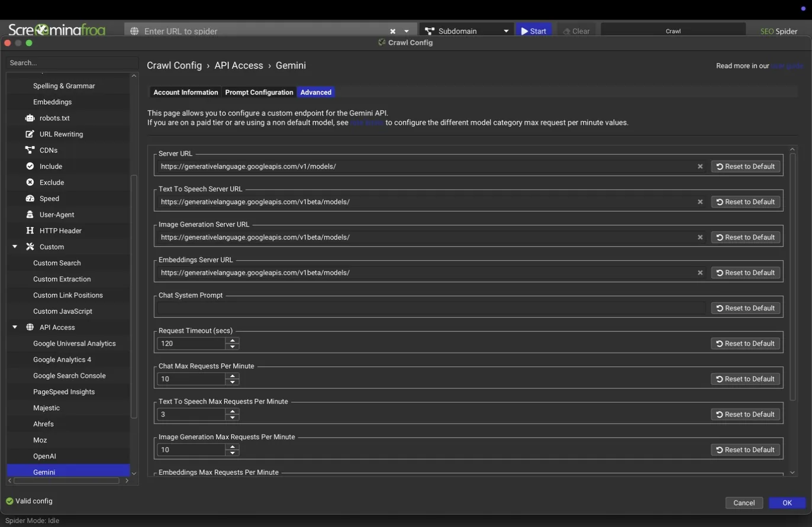Decrease Chat Max Requests Per Minute
Viewport: 812px width, 527px height.
(233, 382)
